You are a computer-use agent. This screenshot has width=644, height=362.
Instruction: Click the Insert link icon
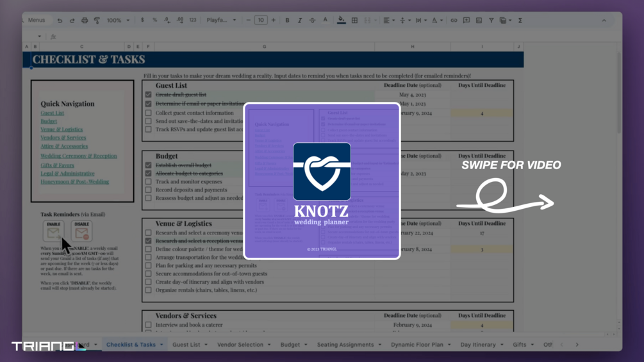click(454, 20)
